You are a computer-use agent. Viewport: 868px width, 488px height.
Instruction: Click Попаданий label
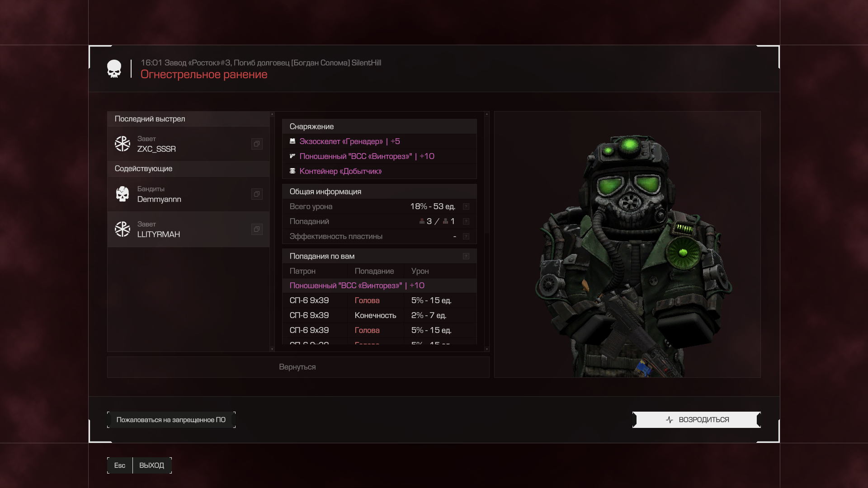coord(309,221)
